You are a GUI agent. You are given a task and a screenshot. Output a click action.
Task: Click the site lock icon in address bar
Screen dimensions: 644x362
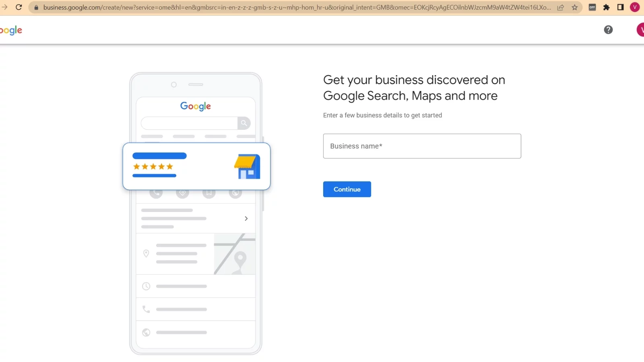[36, 7]
